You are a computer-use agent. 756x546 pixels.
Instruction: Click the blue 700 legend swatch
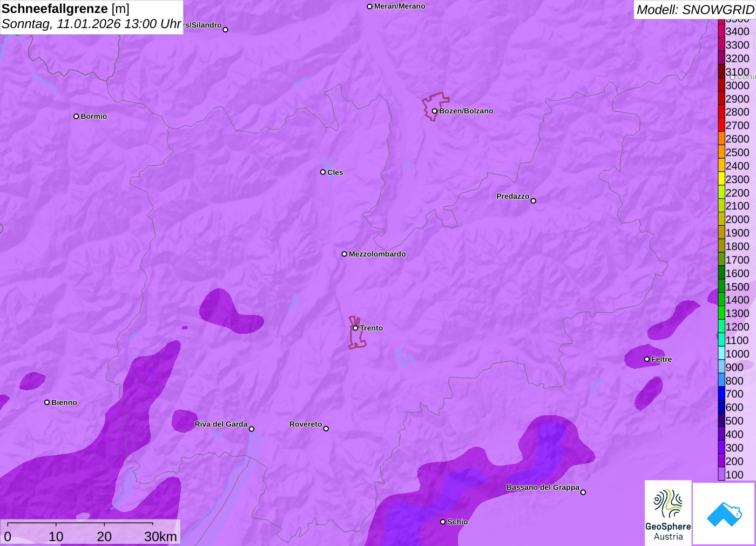[721, 393]
